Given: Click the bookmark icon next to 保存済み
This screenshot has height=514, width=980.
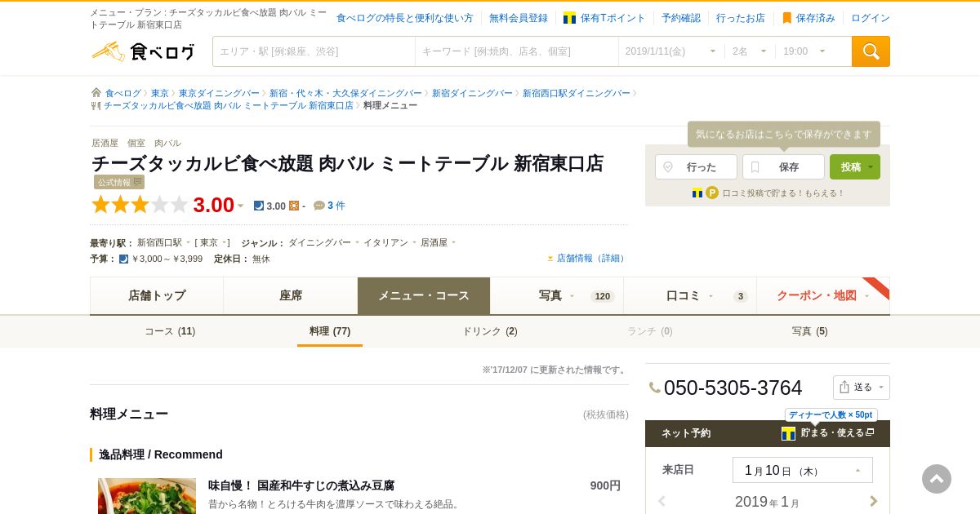Looking at the screenshot, I should pyautogui.click(x=787, y=18).
